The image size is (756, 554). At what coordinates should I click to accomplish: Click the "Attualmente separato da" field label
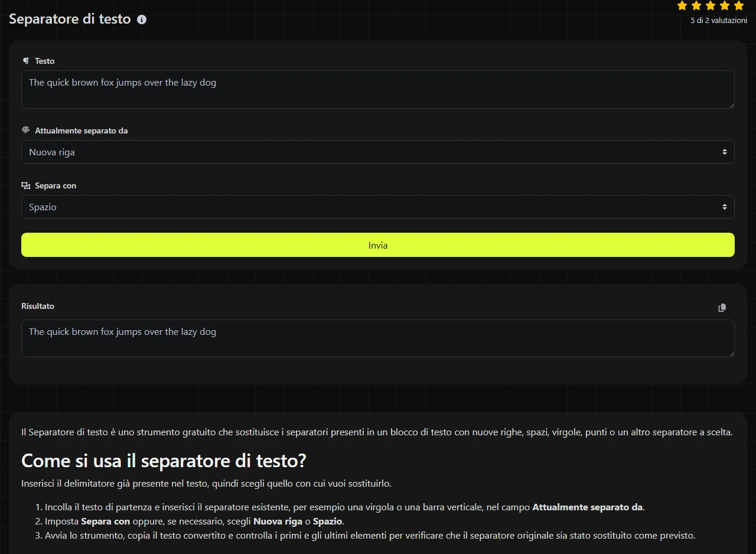coord(82,131)
